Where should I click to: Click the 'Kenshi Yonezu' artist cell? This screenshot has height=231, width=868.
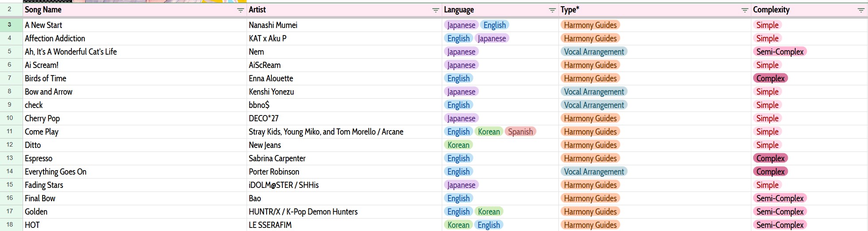click(344, 92)
